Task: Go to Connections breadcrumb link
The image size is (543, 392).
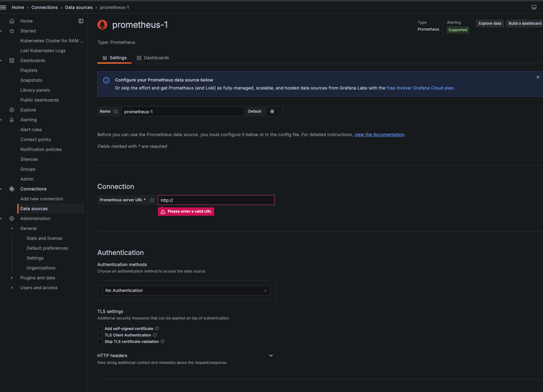Action: click(x=45, y=7)
